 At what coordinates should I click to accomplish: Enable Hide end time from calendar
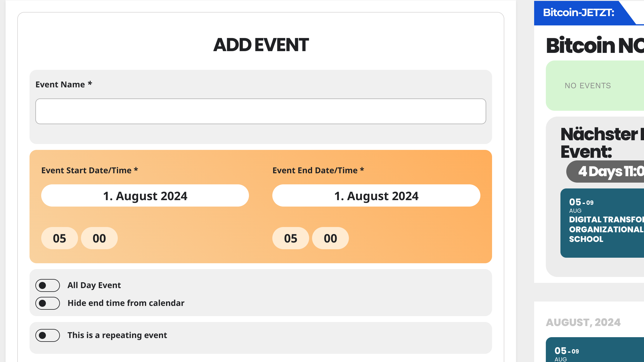tap(48, 303)
